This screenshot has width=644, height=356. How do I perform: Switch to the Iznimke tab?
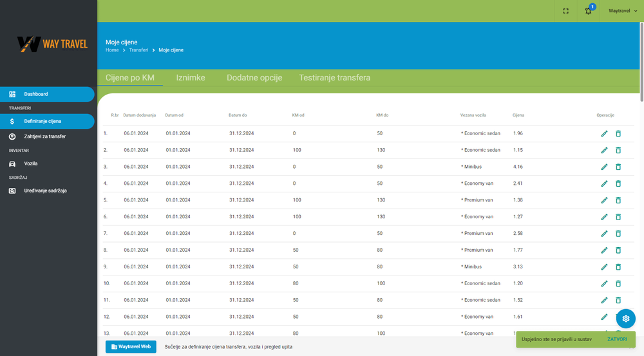coord(191,78)
